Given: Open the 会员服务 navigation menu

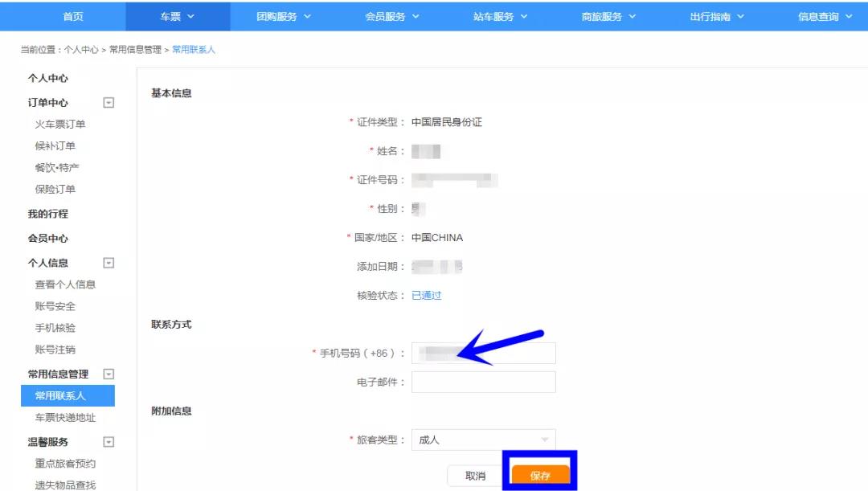Looking at the screenshot, I should (392, 17).
